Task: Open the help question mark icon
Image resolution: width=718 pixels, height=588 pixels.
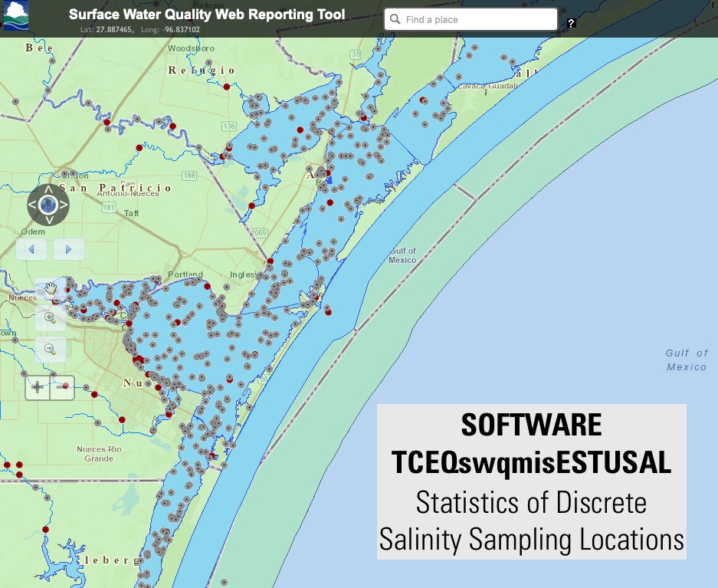Action: click(572, 23)
